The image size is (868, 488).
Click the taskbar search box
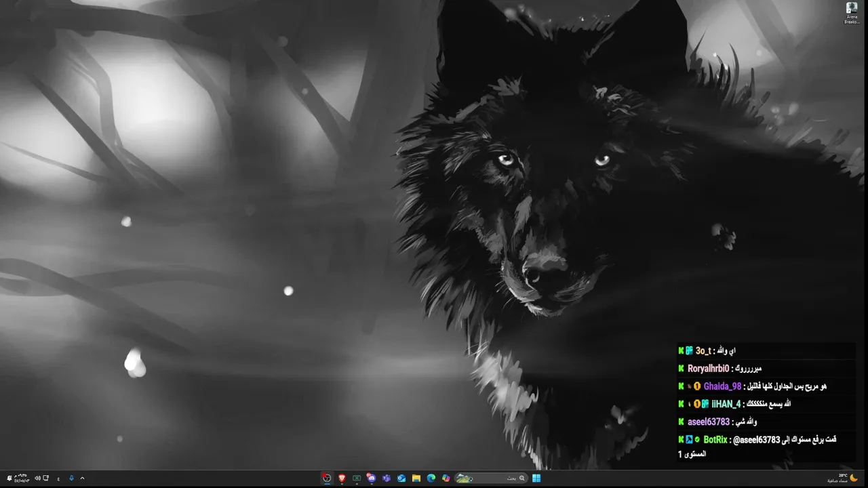tap(491, 478)
